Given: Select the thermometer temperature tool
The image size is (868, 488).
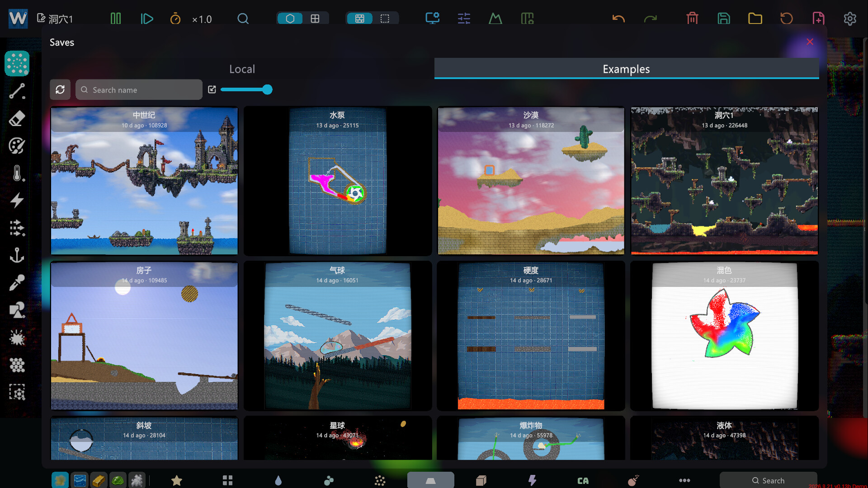Looking at the screenshot, I should (x=17, y=174).
